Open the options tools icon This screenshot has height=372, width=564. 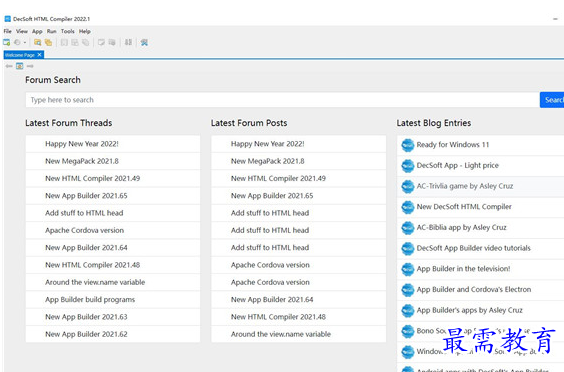point(144,42)
